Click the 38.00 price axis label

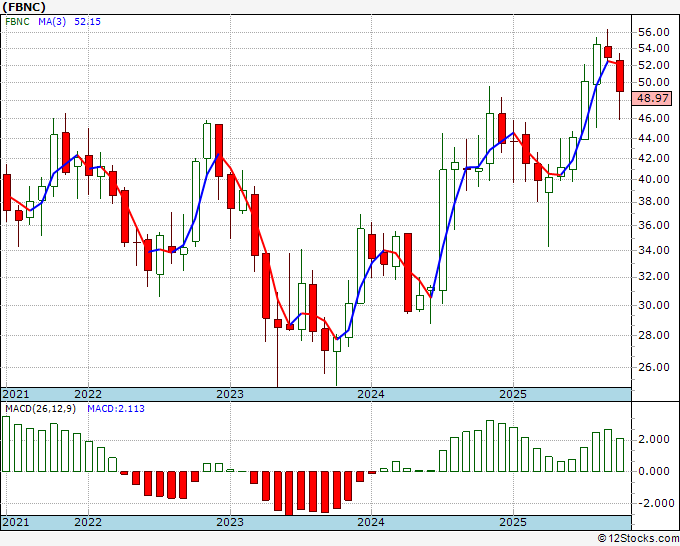(x=653, y=201)
